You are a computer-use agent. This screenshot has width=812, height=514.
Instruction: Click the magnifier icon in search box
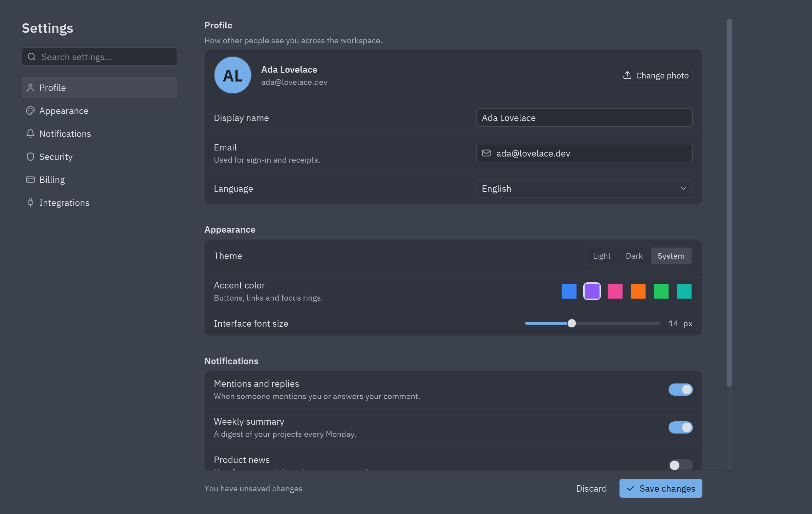click(x=32, y=57)
